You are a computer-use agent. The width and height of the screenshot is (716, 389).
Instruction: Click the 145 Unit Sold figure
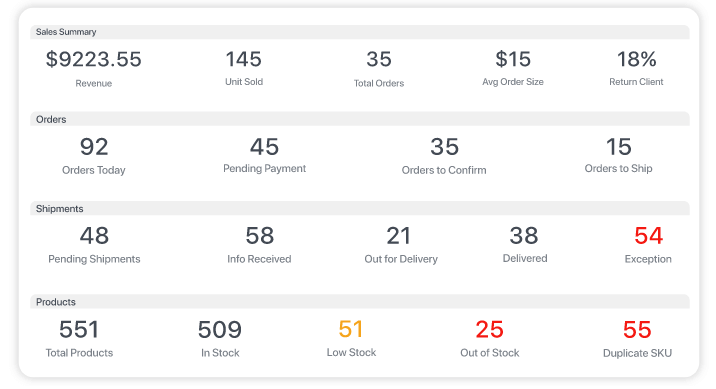(244, 68)
